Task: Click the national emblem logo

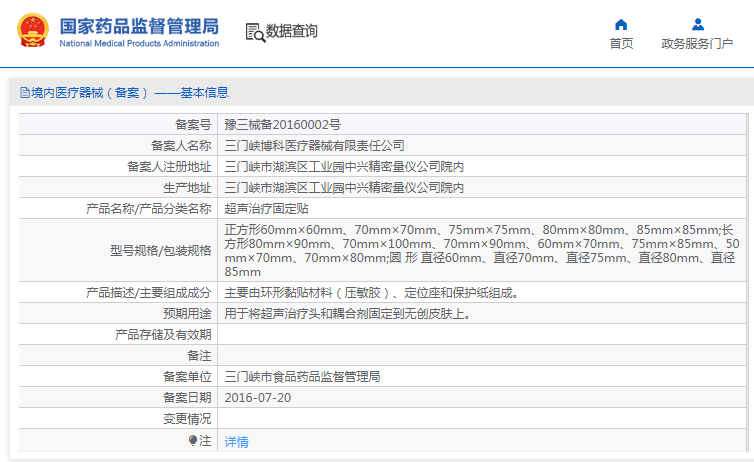Action: pyautogui.click(x=33, y=30)
